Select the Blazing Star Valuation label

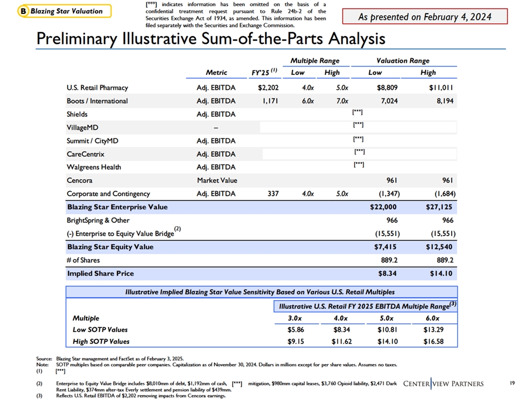tap(66, 11)
